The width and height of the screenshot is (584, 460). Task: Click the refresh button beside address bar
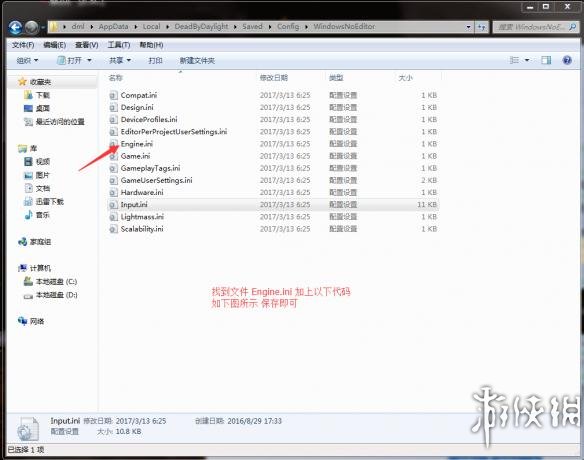[482, 27]
